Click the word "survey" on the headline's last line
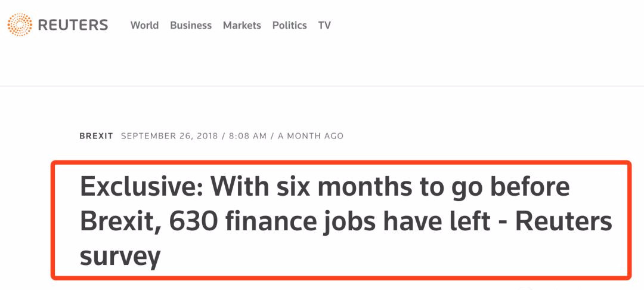This screenshot has height=290, width=644. [x=120, y=257]
